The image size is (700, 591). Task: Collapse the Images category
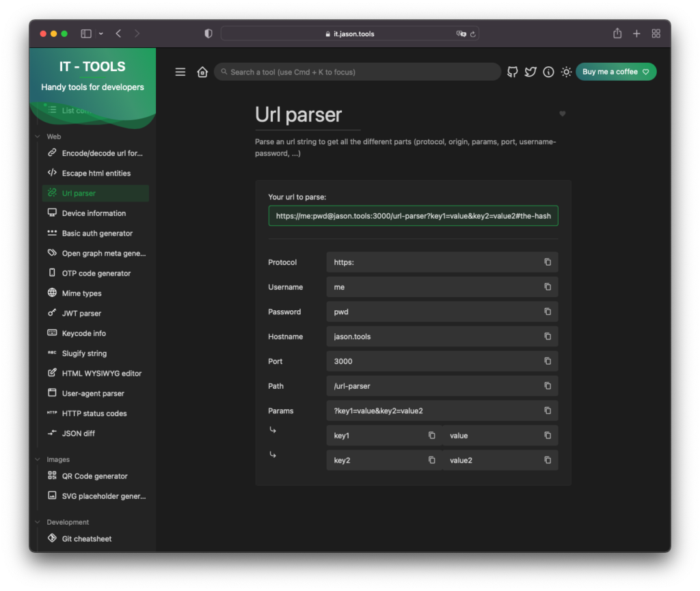pos(38,459)
